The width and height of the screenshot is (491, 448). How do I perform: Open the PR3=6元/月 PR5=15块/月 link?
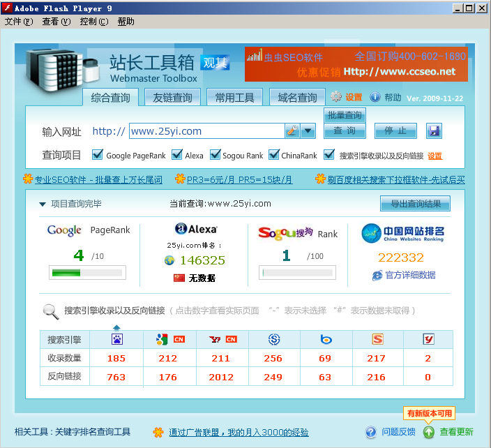239,179
